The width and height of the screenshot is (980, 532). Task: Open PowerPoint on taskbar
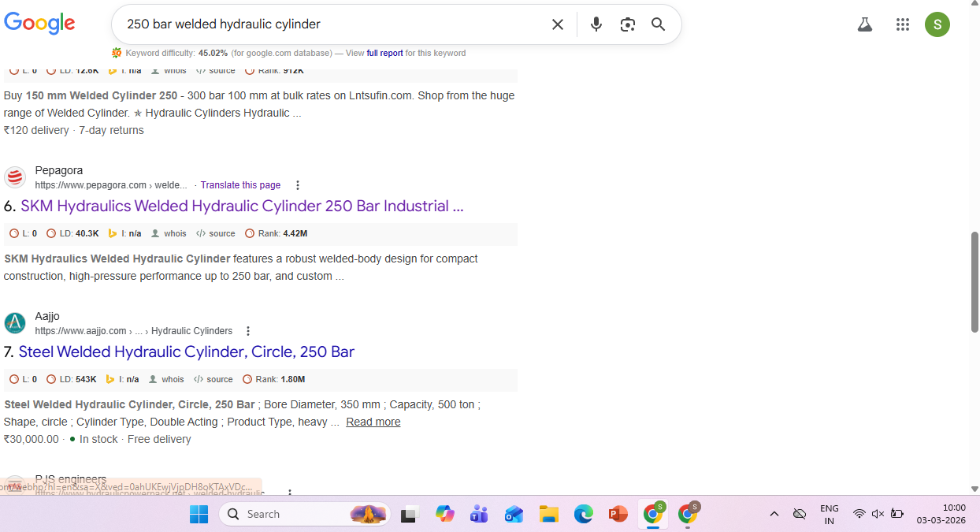click(618, 514)
